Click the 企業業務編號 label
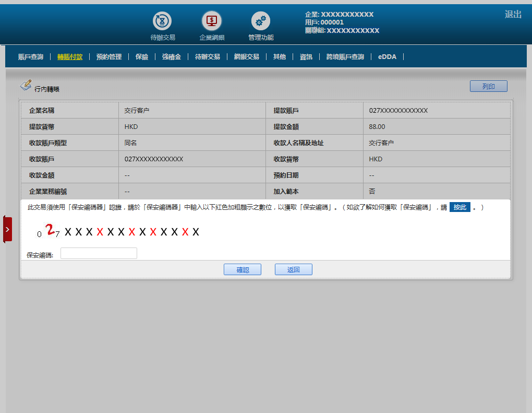The width and height of the screenshot is (532, 413). 48,192
